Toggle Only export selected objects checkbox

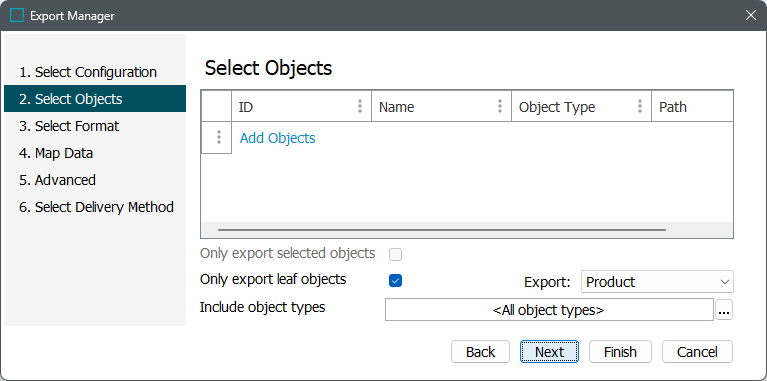[x=395, y=254]
